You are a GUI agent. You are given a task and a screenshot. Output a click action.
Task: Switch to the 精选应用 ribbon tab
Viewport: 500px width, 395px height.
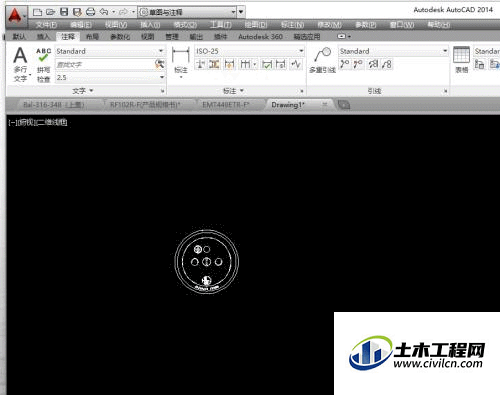(x=307, y=37)
